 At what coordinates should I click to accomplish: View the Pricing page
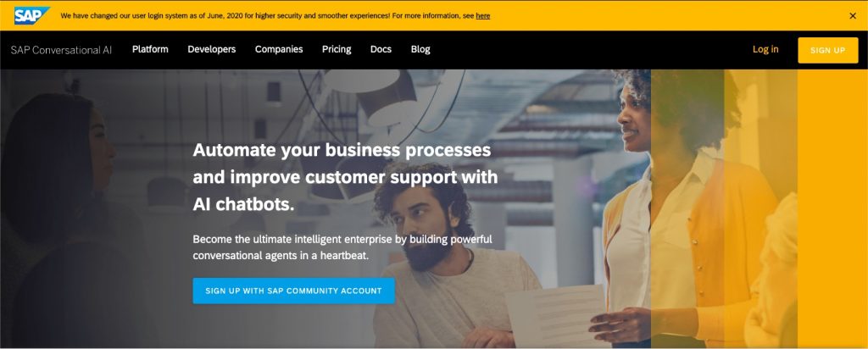coord(337,49)
